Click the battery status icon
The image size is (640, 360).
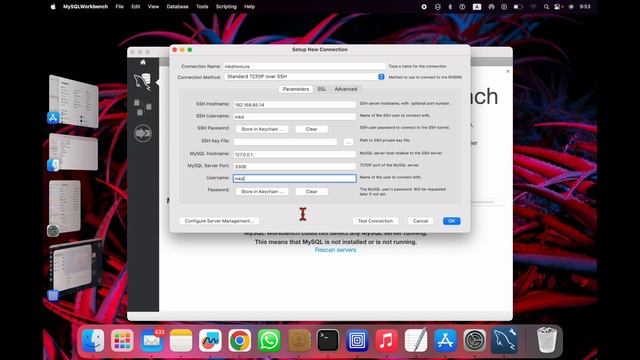click(x=518, y=7)
